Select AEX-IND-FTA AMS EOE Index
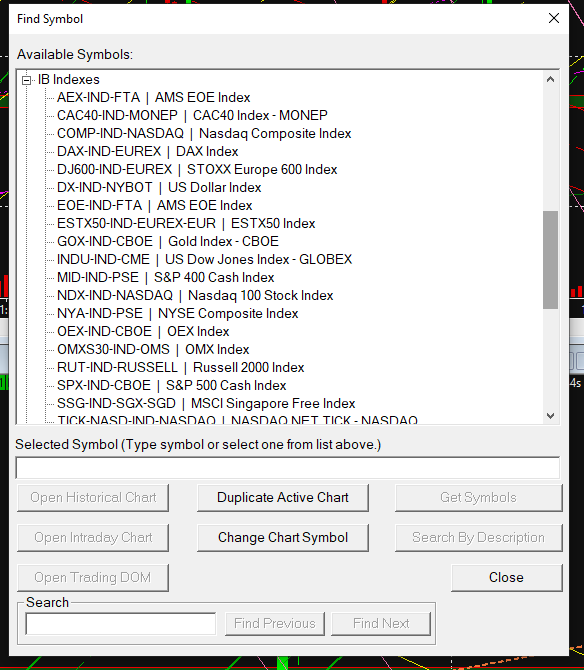Image resolution: width=584 pixels, height=670 pixels. tap(153, 97)
